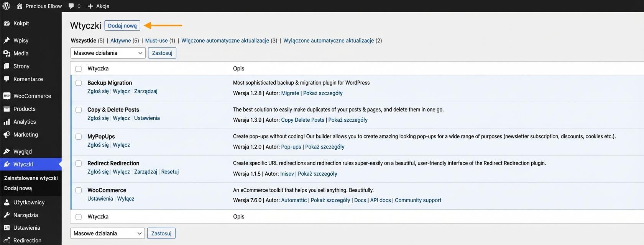
Task: Click the Strony pages icon
Action: 7,66
